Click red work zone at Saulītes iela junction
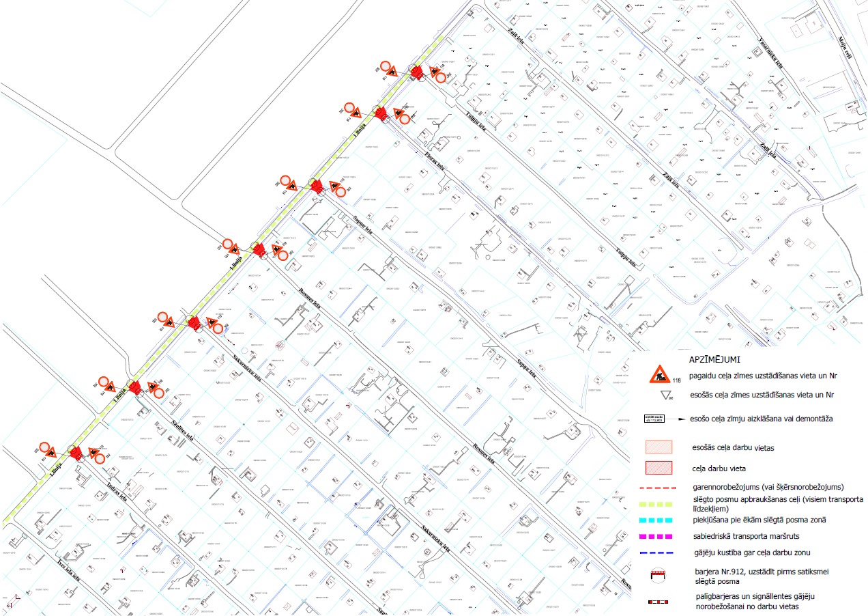Viewport: 868px width, 616px height. click(135, 387)
